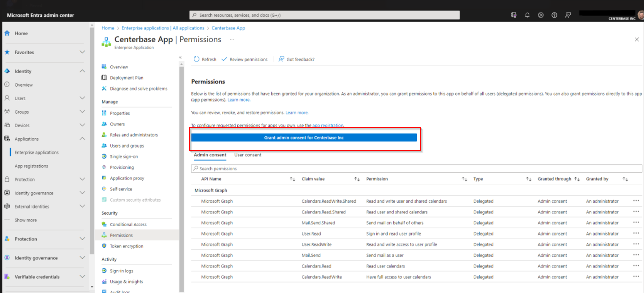Switch to the User consent tab
Image resolution: width=644 pixels, height=293 pixels.
coord(248,155)
